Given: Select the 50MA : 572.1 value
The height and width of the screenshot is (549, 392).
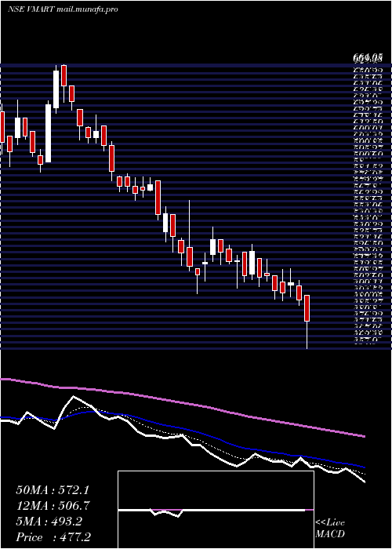Looking at the screenshot, I should [53, 490].
